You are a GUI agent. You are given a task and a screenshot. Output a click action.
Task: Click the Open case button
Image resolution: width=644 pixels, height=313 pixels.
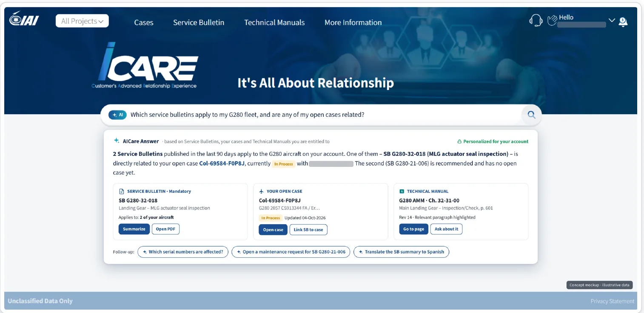273,230
